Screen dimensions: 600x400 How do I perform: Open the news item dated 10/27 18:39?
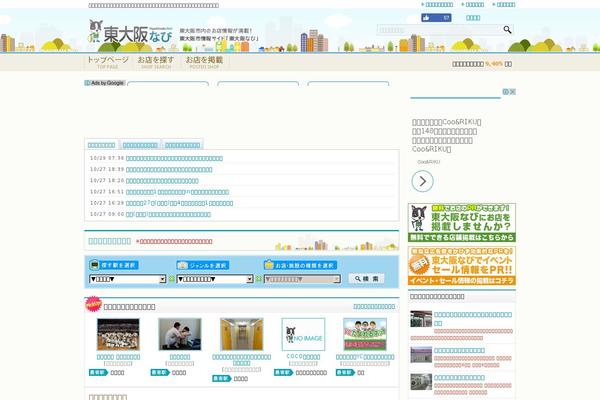(169, 170)
